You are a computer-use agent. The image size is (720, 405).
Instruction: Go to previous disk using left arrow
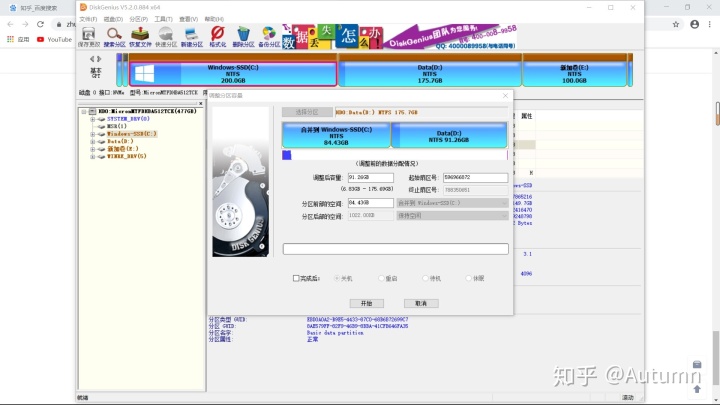(92, 59)
